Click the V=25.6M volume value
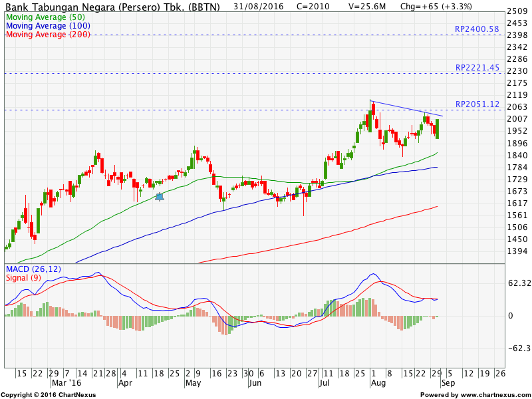This screenshot has width=532, height=399. click(368, 7)
